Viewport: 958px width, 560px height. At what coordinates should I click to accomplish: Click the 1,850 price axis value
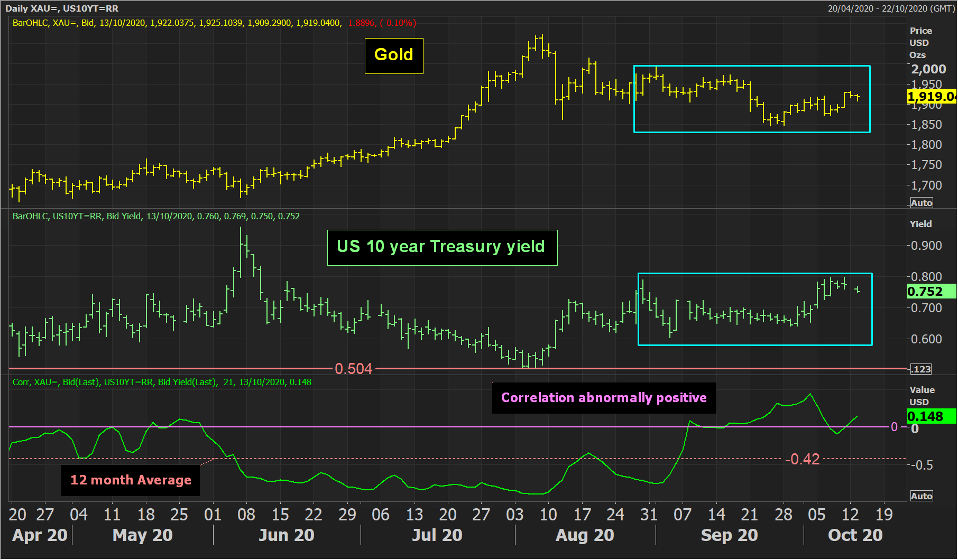[926, 125]
